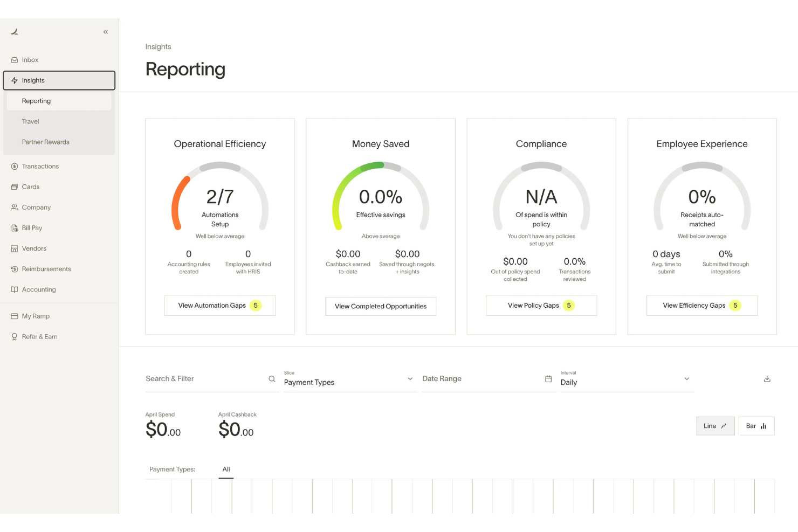Click the download export icon
The height and width of the screenshot is (532, 798).
click(x=767, y=379)
